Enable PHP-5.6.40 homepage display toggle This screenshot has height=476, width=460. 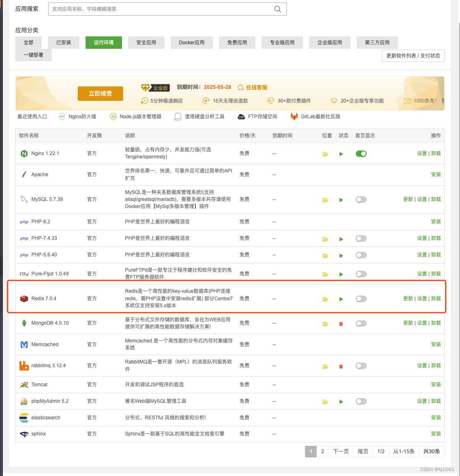coord(361,255)
